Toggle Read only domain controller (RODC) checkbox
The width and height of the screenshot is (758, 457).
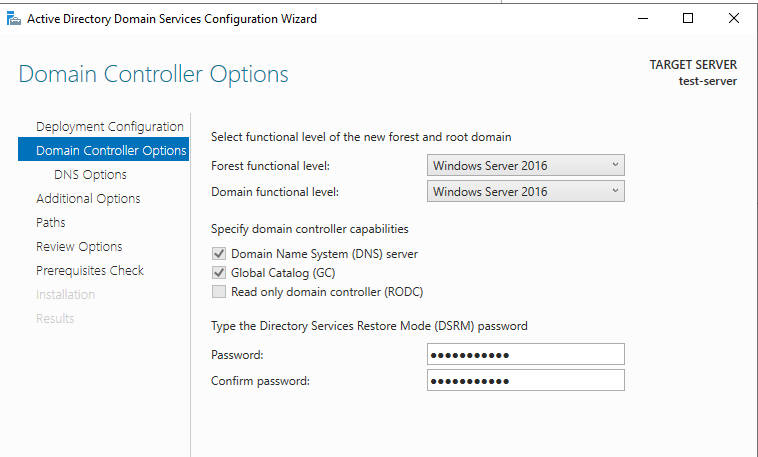pos(219,292)
